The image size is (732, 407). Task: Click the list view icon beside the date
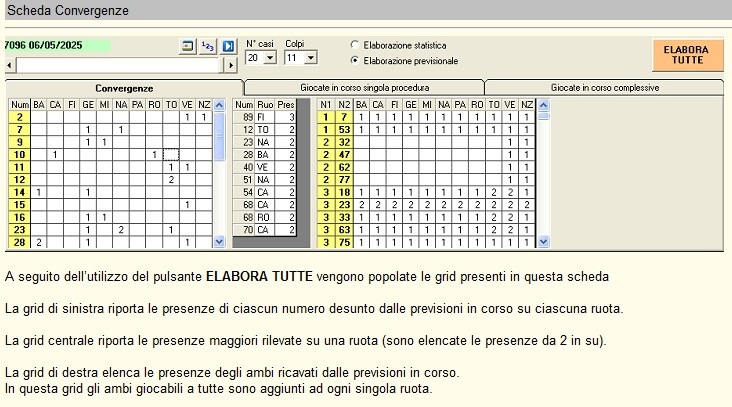pos(187,46)
